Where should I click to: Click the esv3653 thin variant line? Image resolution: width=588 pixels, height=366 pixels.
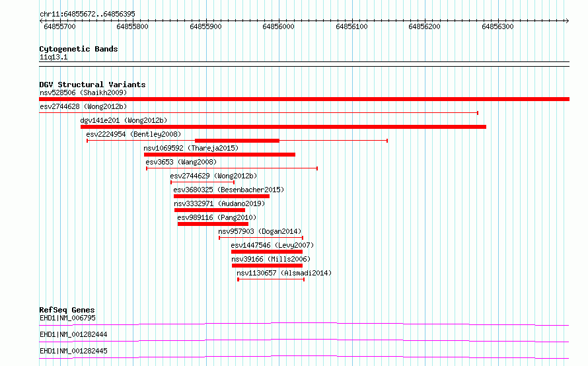pyautogui.click(x=232, y=168)
